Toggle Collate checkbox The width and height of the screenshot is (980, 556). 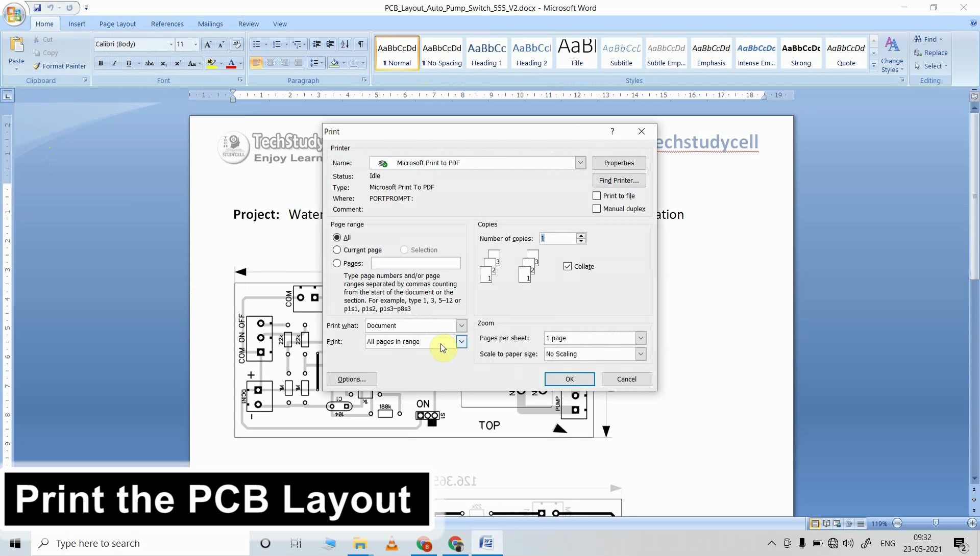click(568, 266)
